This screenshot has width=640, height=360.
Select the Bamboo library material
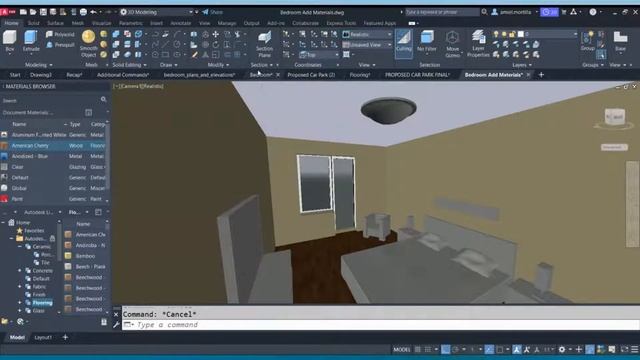[85, 256]
